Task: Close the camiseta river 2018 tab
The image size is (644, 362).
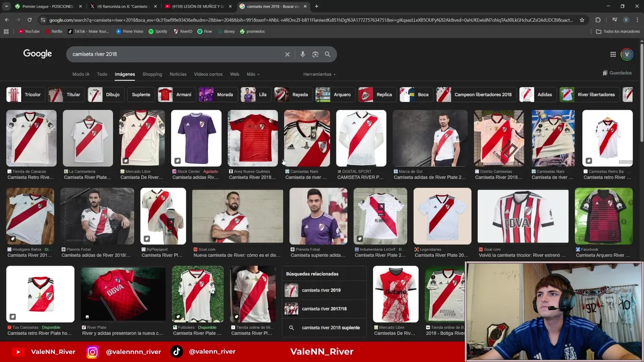Action: 305,7
